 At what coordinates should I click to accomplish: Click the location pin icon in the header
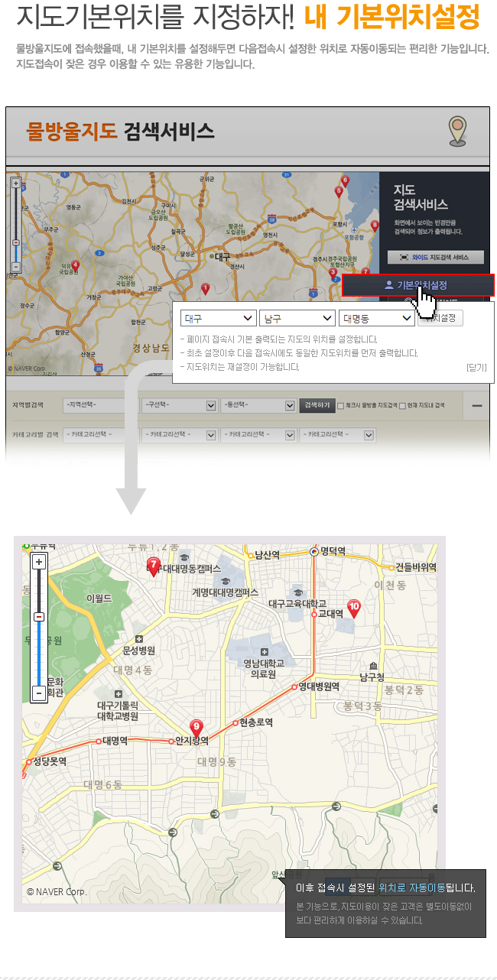coord(457,130)
